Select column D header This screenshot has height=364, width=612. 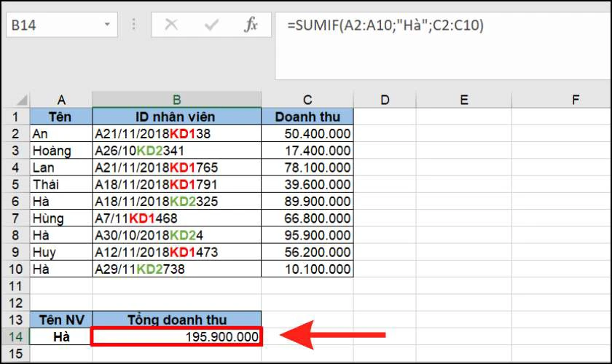click(385, 100)
